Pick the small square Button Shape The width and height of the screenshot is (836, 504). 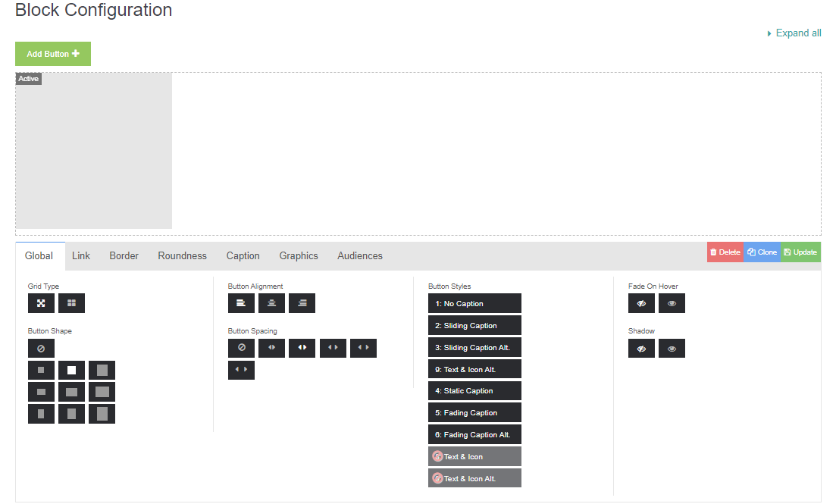tap(41, 369)
